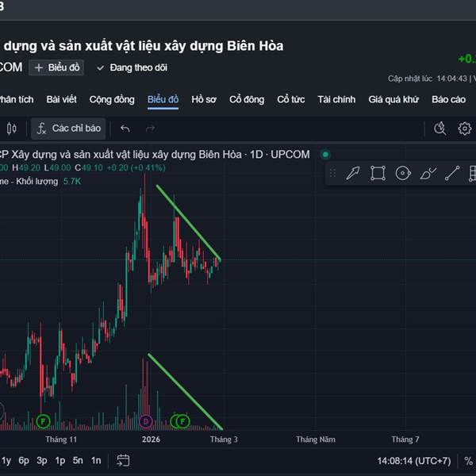Open the Cộng đồng tab
This screenshot has height=476, width=476.
(x=112, y=100)
